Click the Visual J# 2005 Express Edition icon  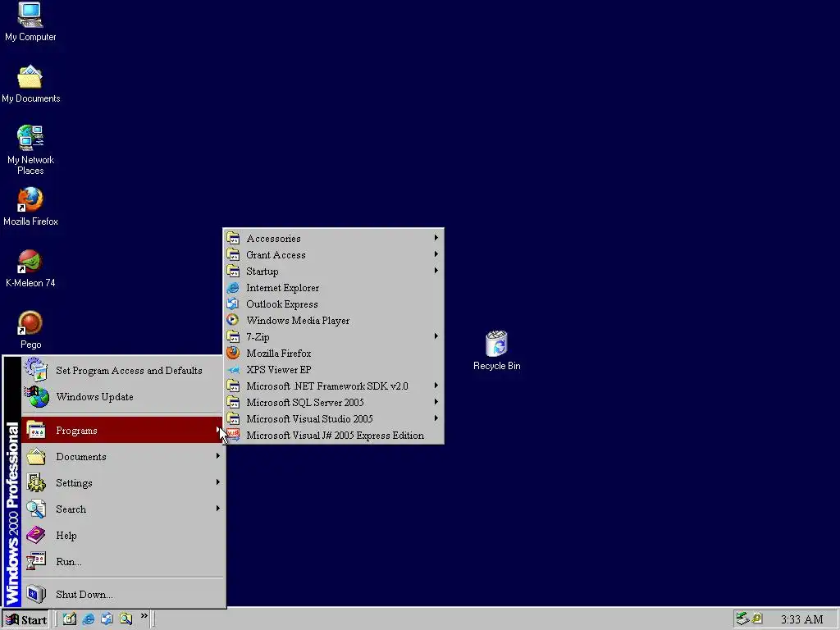point(232,435)
